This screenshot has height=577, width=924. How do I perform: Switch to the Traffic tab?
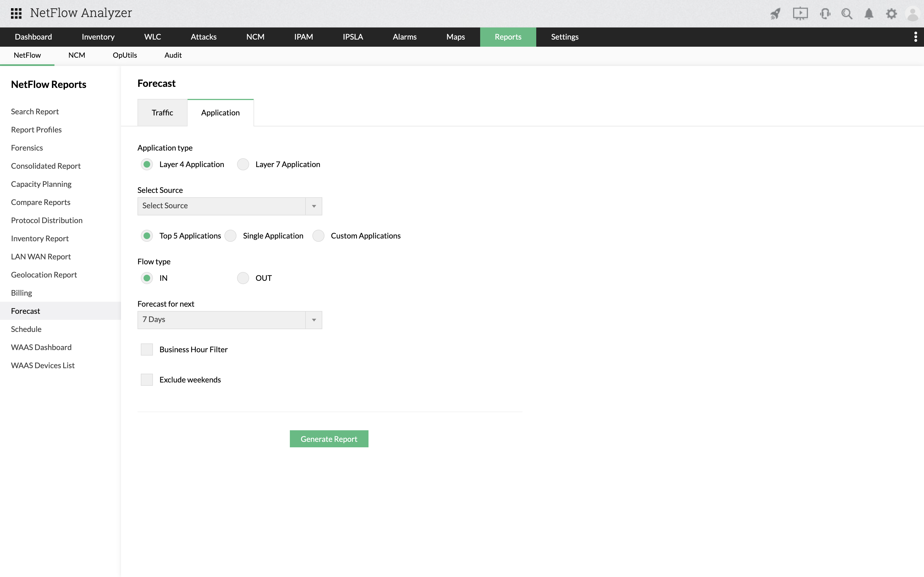pyautogui.click(x=162, y=113)
